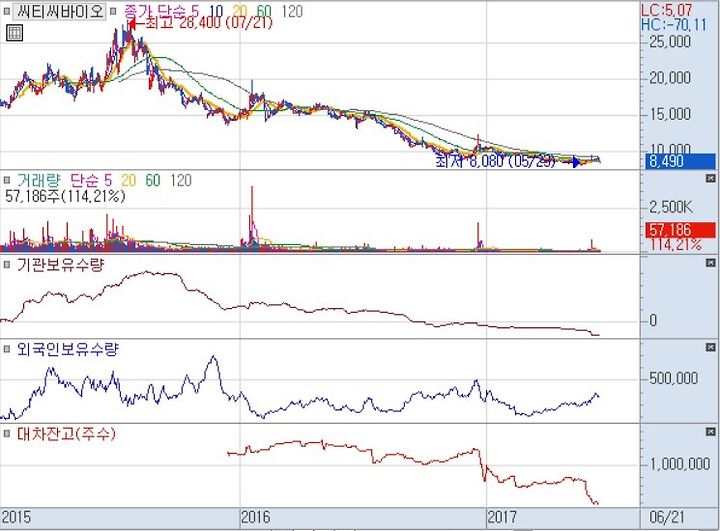Click the 최고 28,400 (07/21) high marker
The height and width of the screenshot is (531, 720).
point(200,23)
